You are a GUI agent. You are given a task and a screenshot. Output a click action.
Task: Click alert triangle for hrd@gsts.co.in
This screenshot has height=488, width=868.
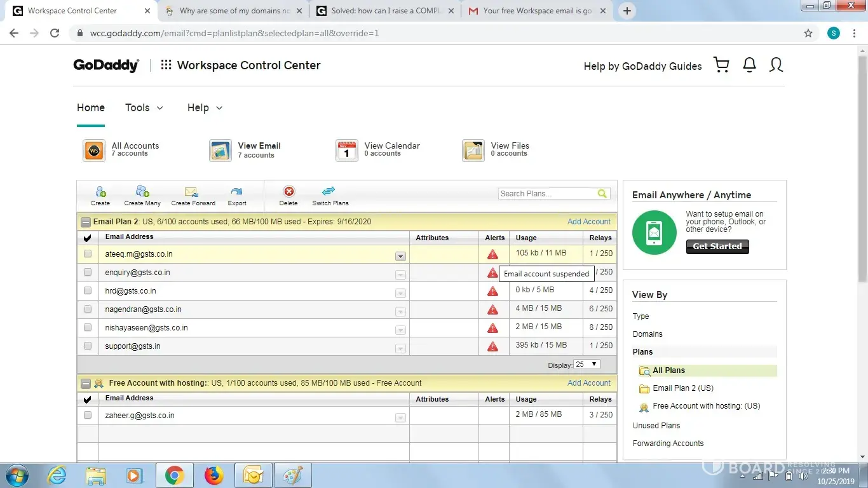(x=492, y=291)
